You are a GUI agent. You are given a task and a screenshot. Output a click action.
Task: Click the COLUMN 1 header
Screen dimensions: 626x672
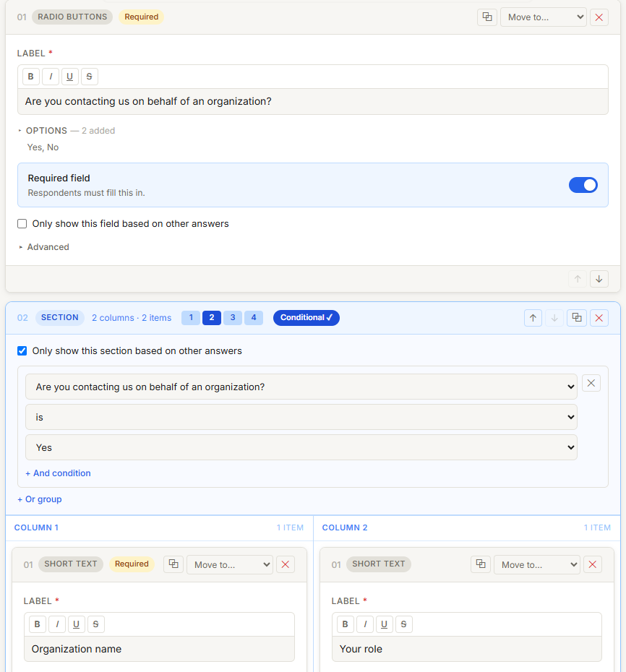[x=36, y=527]
